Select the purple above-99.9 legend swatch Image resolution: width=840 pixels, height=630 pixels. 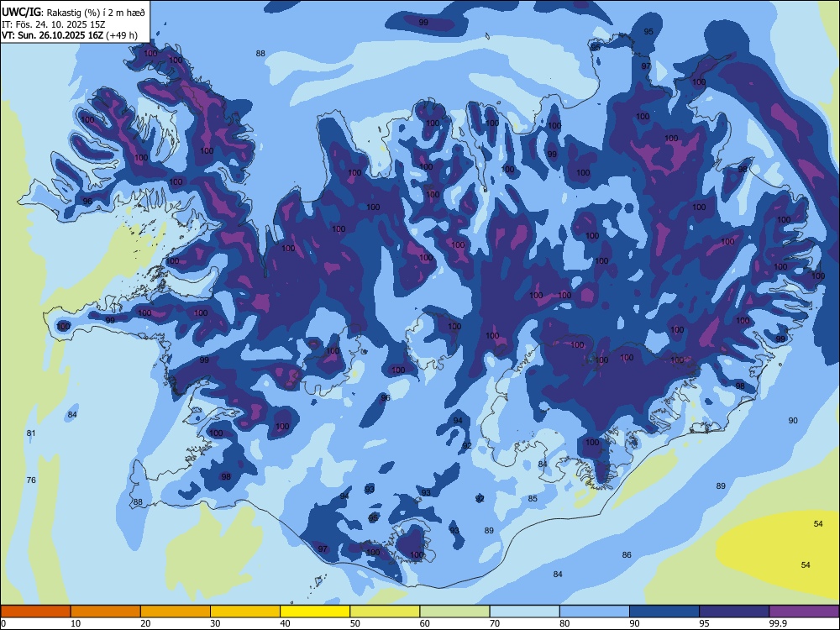click(804, 612)
